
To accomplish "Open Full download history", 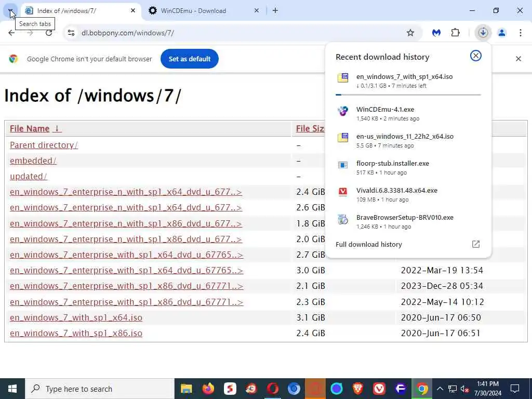I will (408, 244).
